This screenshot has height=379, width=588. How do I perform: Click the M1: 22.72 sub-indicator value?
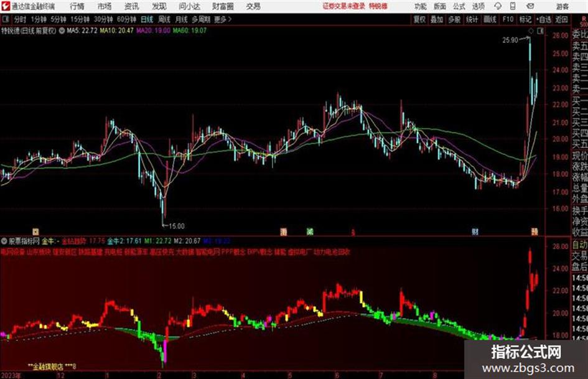click(x=158, y=241)
